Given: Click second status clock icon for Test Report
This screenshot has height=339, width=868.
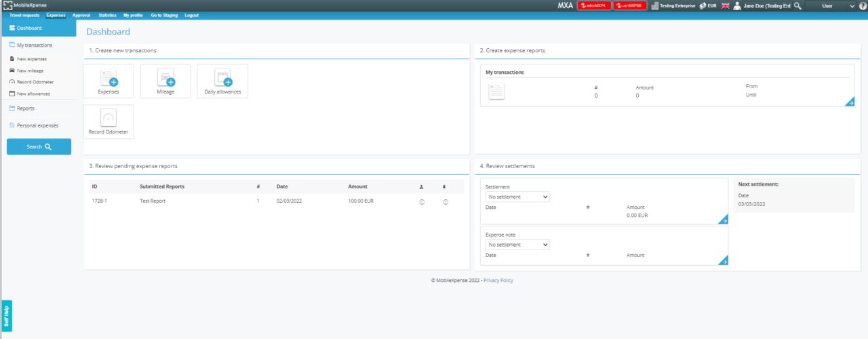Looking at the screenshot, I should pos(446,201).
